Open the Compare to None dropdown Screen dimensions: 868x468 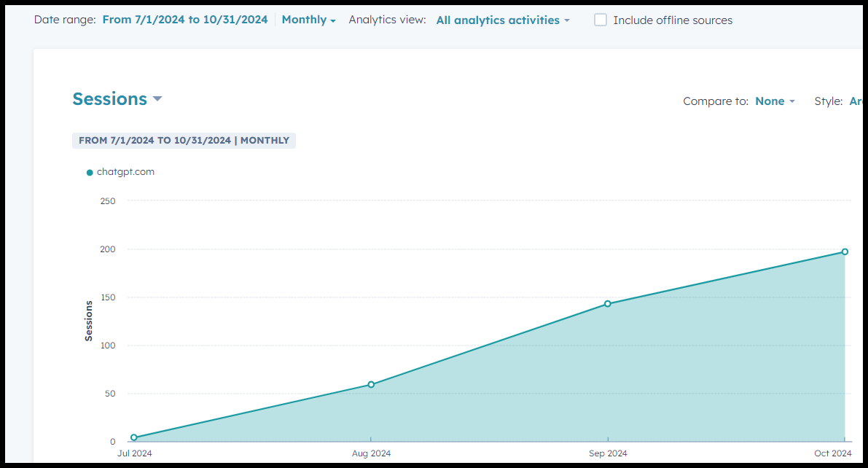(774, 101)
